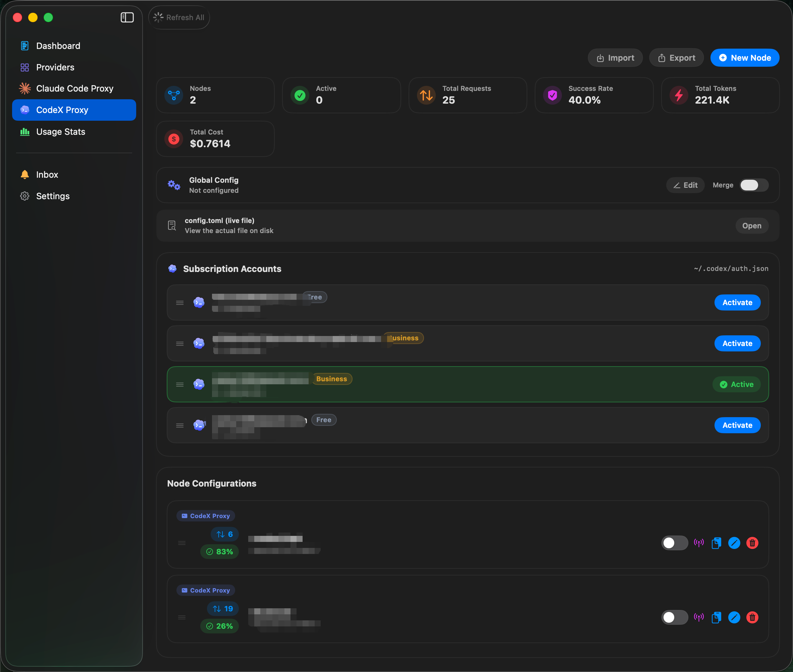Image resolution: width=793 pixels, height=672 pixels.
Task: Click the 83% success badge
Action: pyautogui.click(x=219, y=552)
